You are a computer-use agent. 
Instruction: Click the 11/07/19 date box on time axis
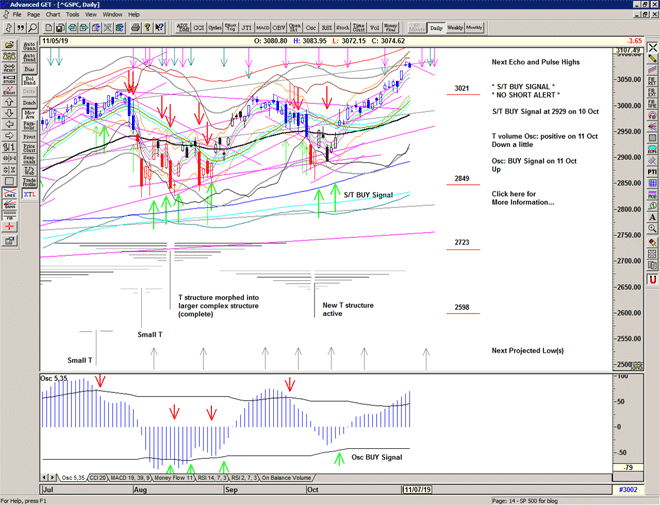pyautogui.click(x=416, y=489)
